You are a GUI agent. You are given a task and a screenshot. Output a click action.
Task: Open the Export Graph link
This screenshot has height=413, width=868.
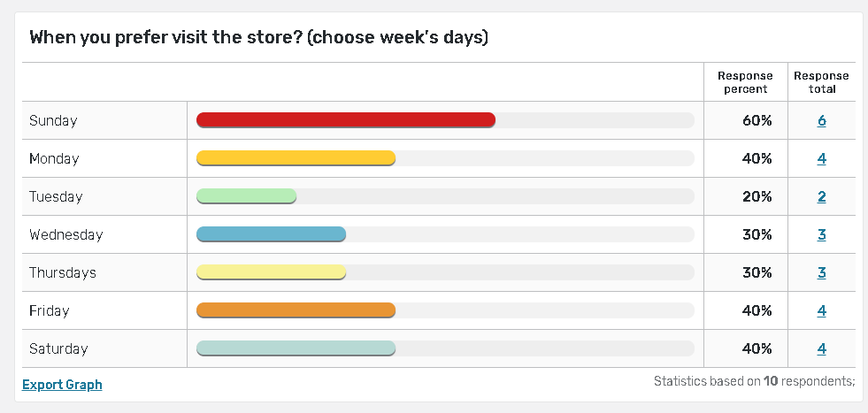pyautogui.click(x=62, y=385)
